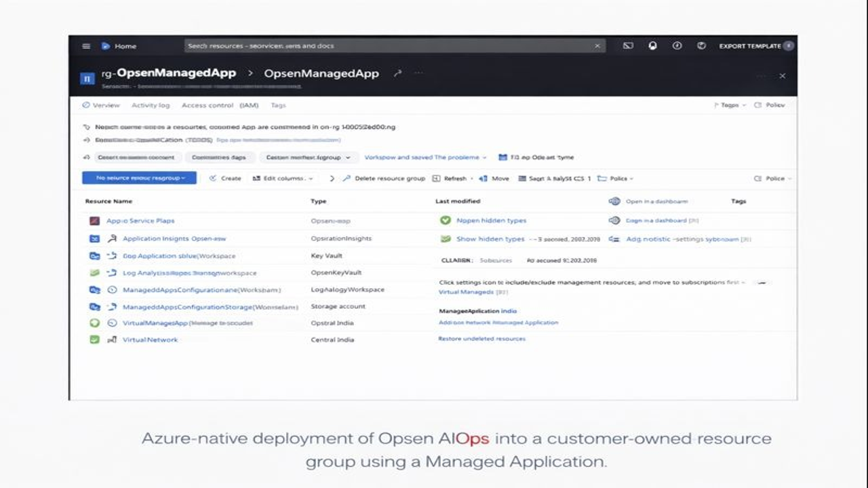This screenshot has height=488, width=868.
Task: Switch to the Activity log tab
Action: pos(151,105)
